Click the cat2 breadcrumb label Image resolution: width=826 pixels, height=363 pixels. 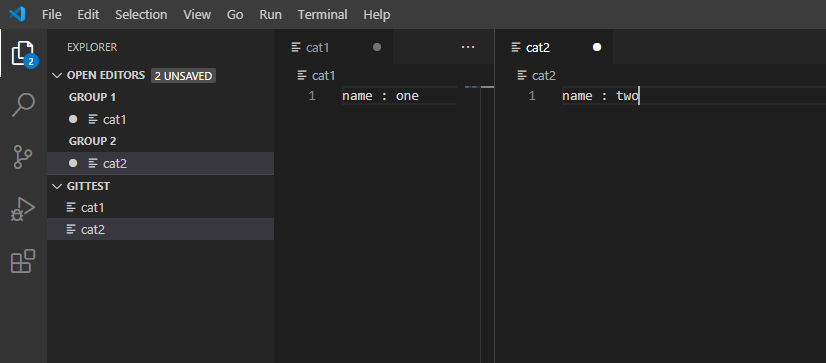(544, 75)
